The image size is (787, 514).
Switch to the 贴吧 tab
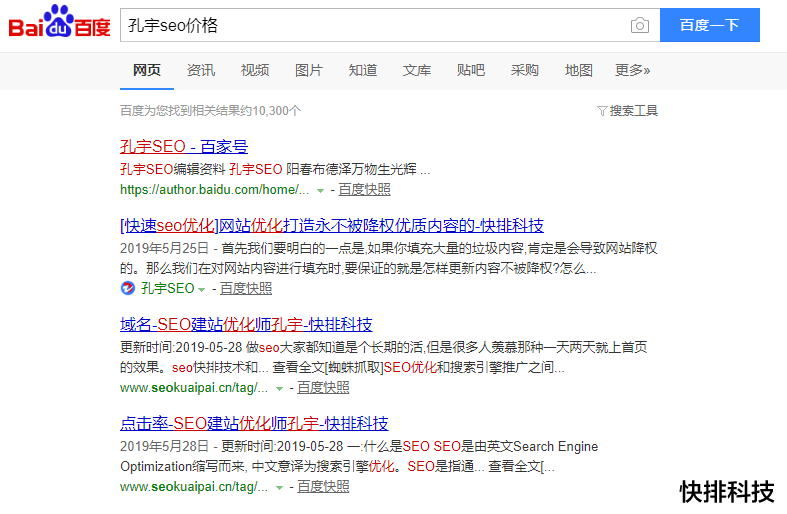471,70
